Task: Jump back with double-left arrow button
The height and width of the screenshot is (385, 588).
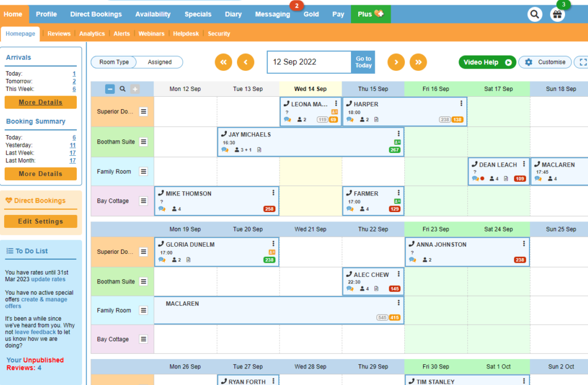Action: tap(223, 62)
